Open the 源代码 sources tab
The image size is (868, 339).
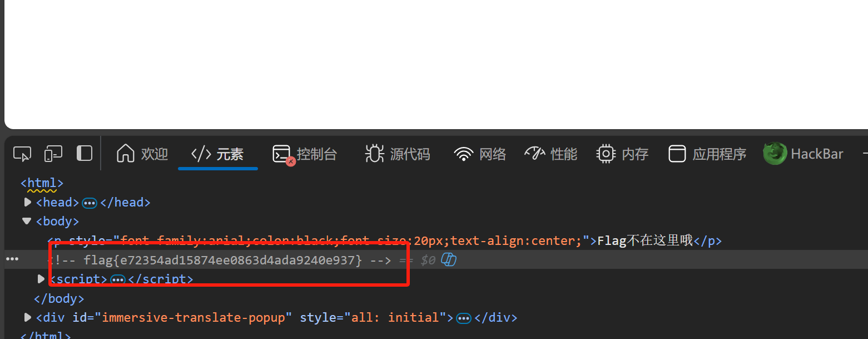point(398,154)
